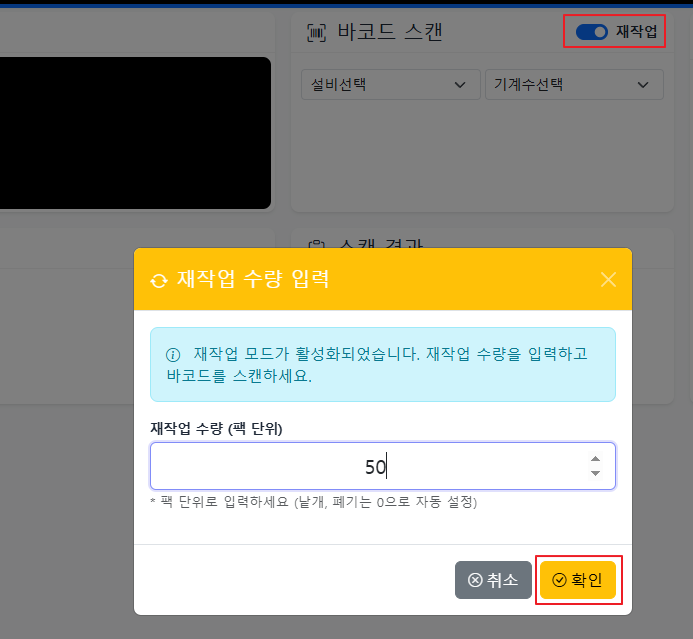The image size is (693, 639).
Task: Click the 재작업 수량 입력 dialog title
Action: [253, 279]
